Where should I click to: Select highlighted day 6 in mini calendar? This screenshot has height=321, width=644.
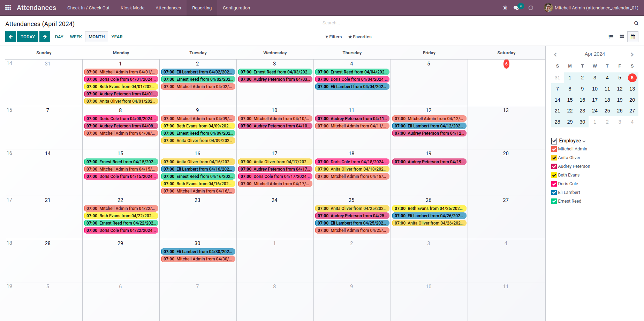point(632,78)
